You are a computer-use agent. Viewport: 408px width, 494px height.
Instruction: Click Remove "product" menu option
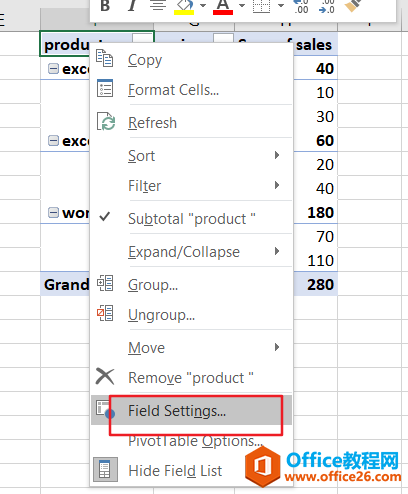tap(191, 378)
